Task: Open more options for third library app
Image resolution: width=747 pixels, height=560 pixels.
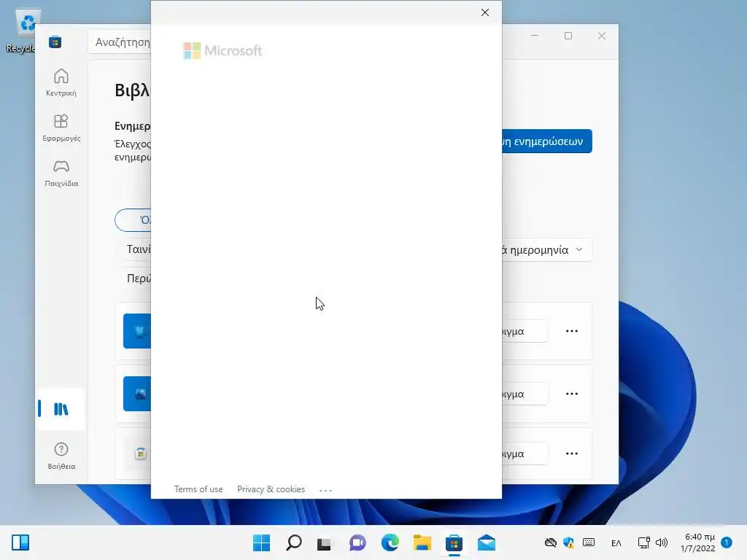Action: point(572,454)
